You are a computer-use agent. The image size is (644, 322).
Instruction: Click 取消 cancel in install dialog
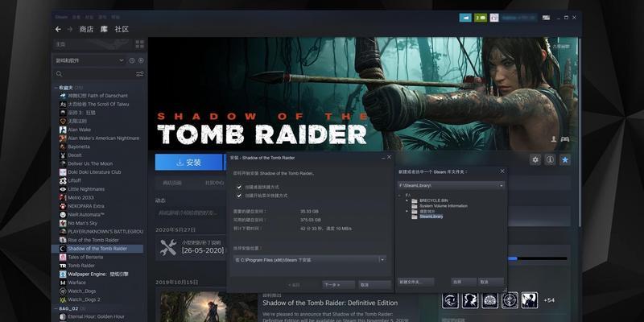374,285
